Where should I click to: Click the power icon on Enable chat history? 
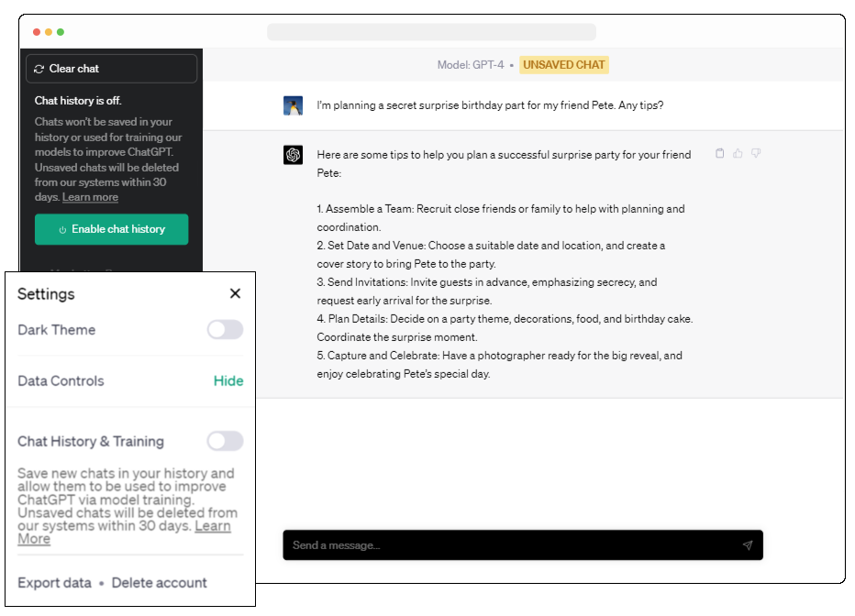coord(62,230)
